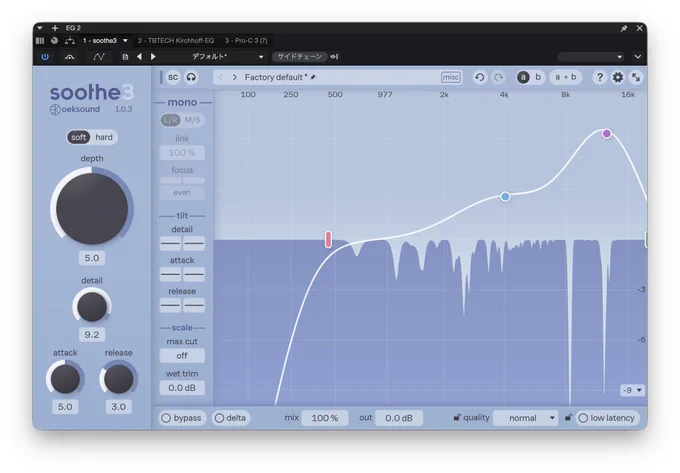
Task: Open the quality normal dropdown
Action: point(525,418)
